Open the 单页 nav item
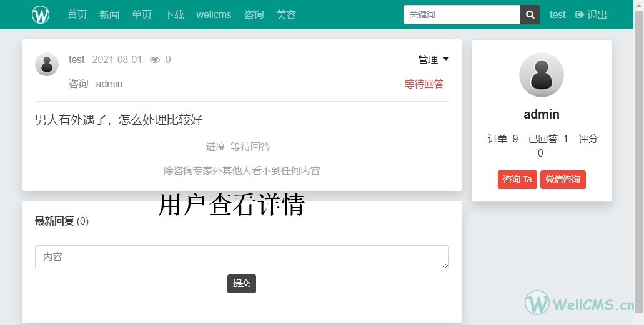Viewport: 644px width, 325px height. (x=142, y=15)
